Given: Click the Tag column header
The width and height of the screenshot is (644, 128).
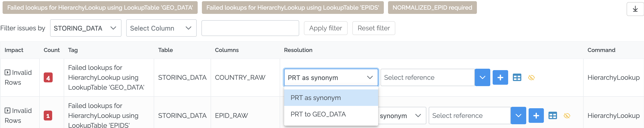Looking at the screenshot, I should (x=73, y=50).
